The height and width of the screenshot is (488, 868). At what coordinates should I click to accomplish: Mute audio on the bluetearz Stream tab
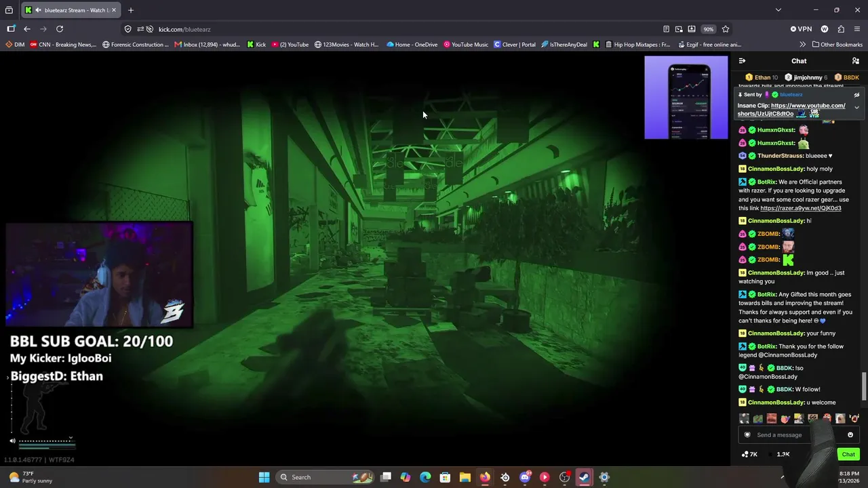coord(38,10)
